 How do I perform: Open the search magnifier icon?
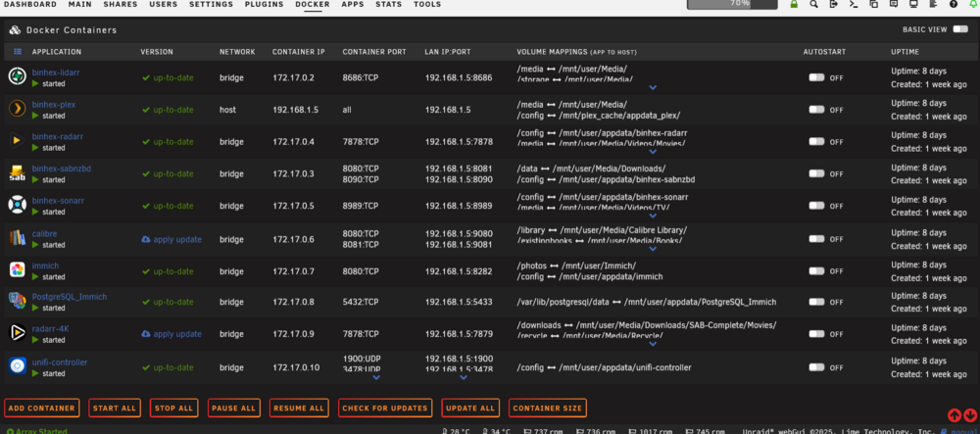coord(813,4)
